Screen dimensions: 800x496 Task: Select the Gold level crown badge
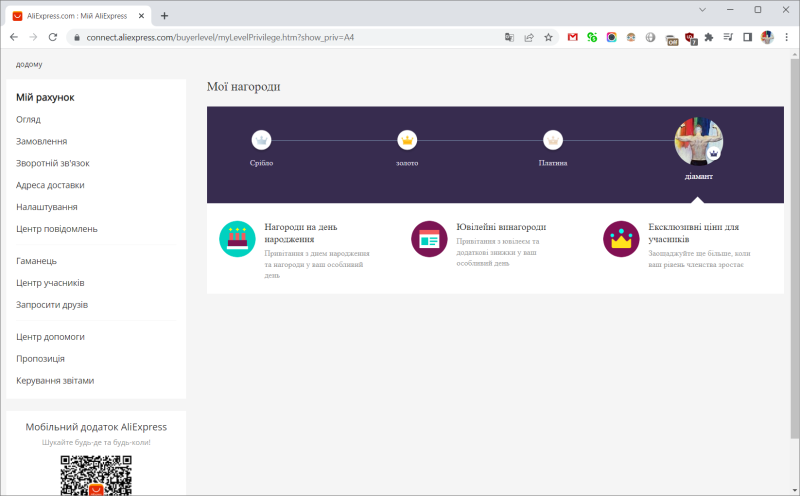coord(407,139)
